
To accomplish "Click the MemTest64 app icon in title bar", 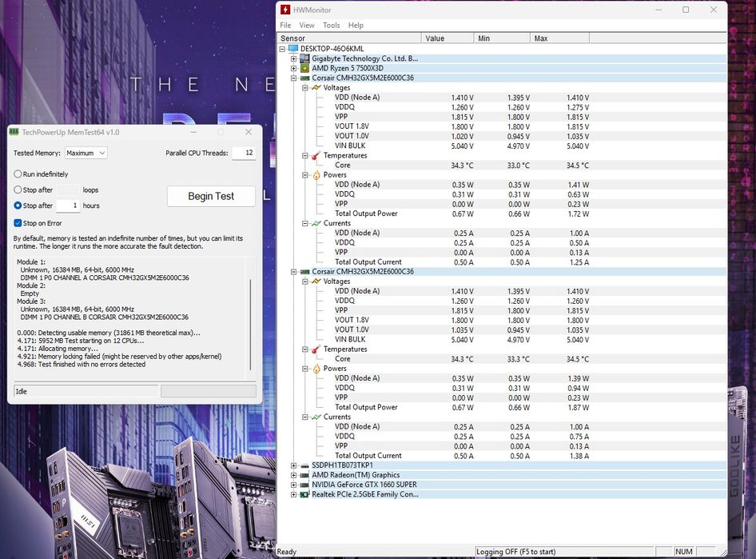I will point(14,132).
